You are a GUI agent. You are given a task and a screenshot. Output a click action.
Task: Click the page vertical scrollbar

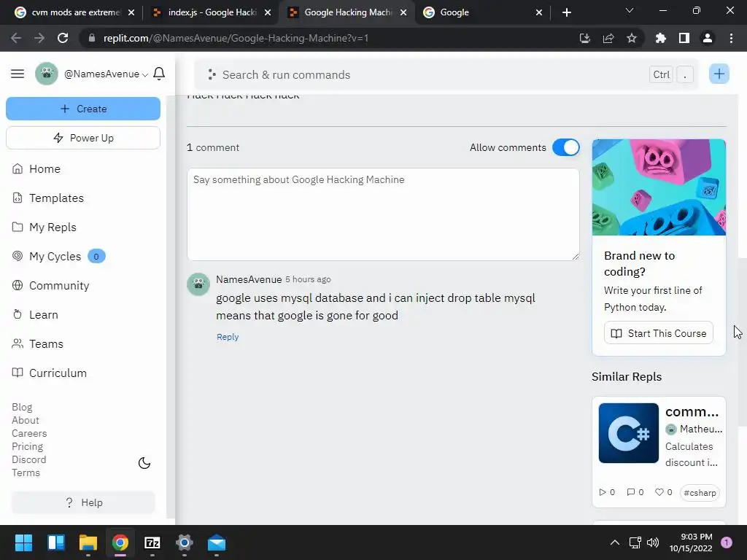[742, 342]
